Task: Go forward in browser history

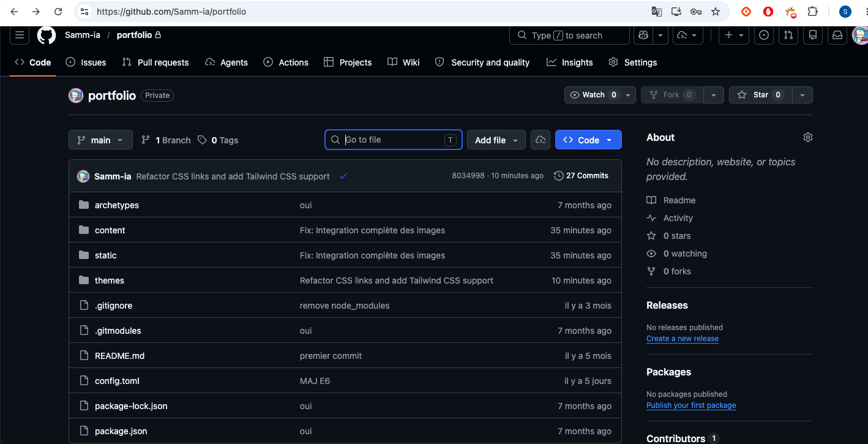Action: click(x=36, y=12)
